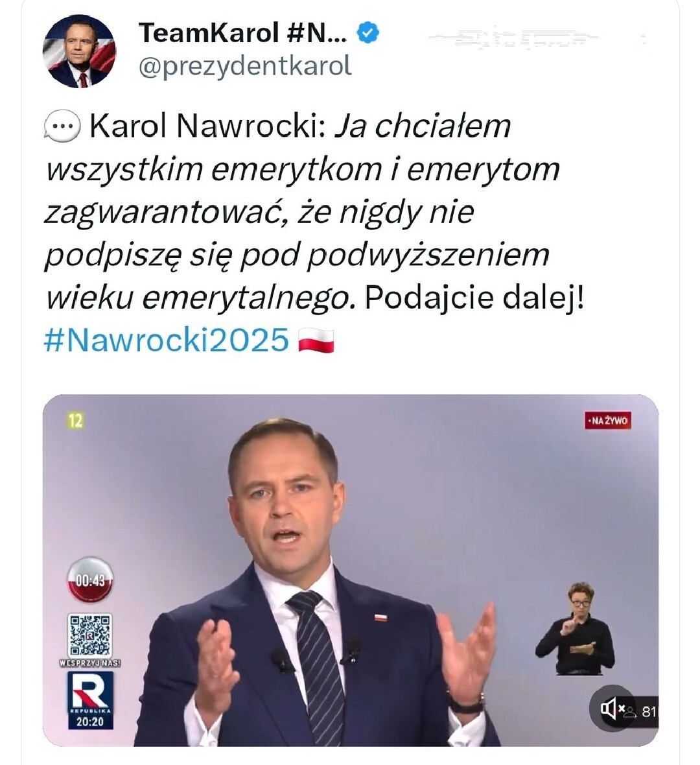
Task: Click the TeamKarol display name
Action: (x=242, y=32)
